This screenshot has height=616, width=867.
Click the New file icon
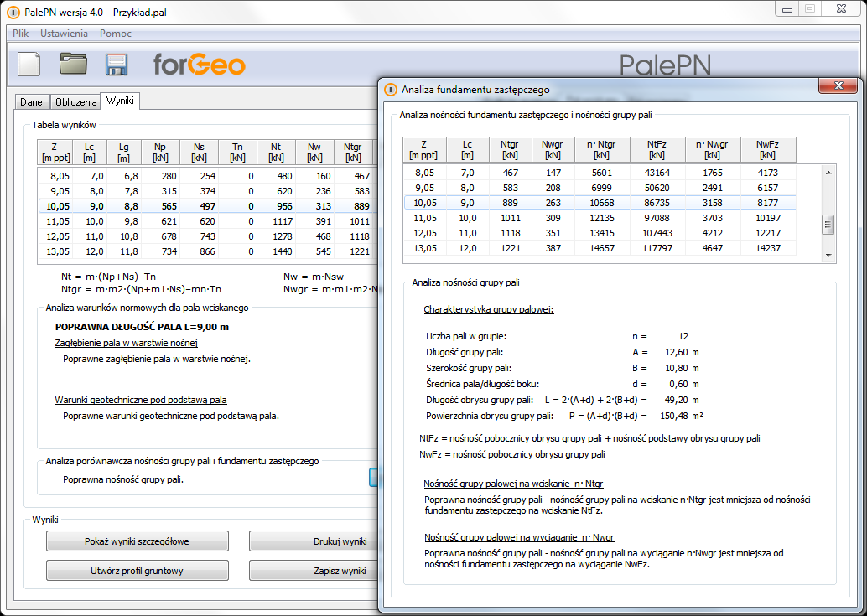click(29, 65)
